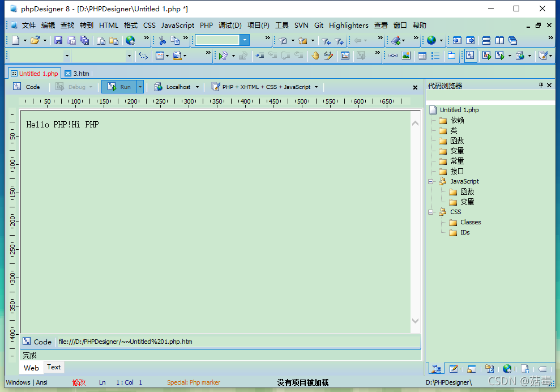Insert a table with the grid icon
The image size is (560, 392).
pos(422,56)
